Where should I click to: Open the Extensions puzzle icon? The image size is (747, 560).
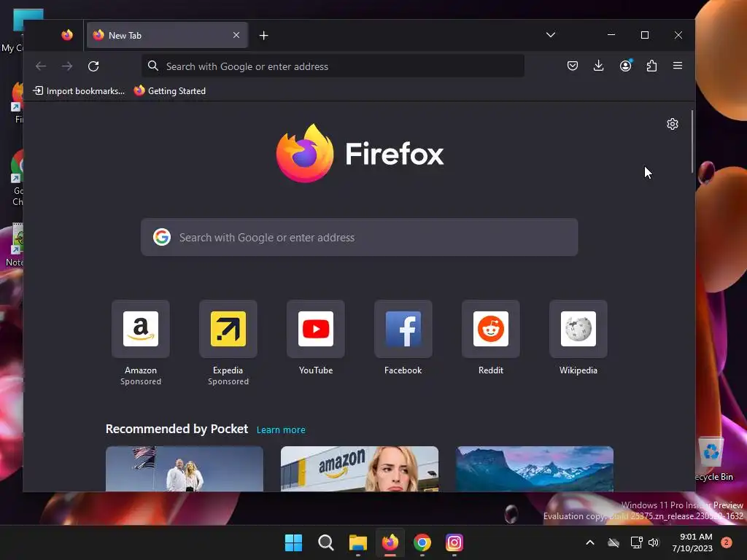pyautogui.click(x=651, y=66)
